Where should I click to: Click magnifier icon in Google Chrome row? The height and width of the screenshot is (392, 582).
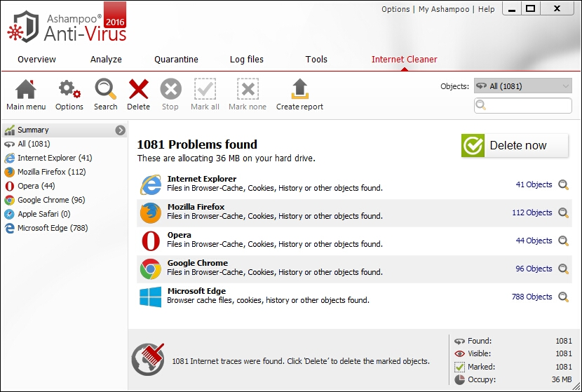(x=564, y=269)
